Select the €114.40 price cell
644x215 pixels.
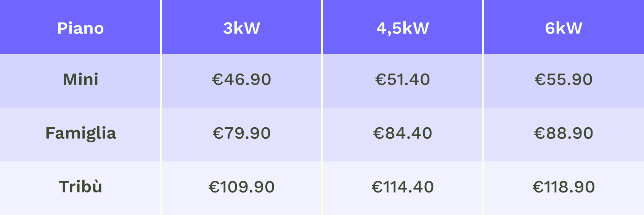tap(403, 187)
